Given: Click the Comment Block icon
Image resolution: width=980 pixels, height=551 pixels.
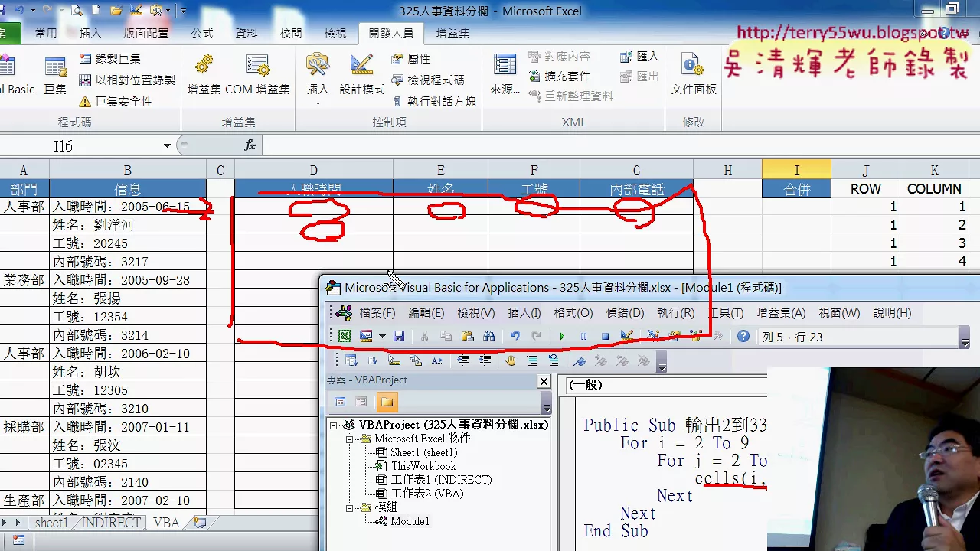Looking at the screenshot, I should tap(532, 360).
